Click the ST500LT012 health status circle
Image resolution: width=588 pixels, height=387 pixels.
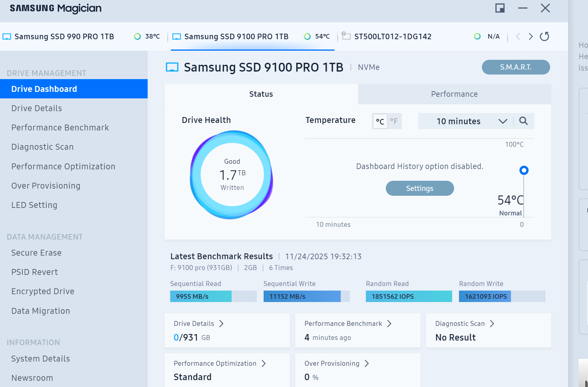tap(477, 36)
